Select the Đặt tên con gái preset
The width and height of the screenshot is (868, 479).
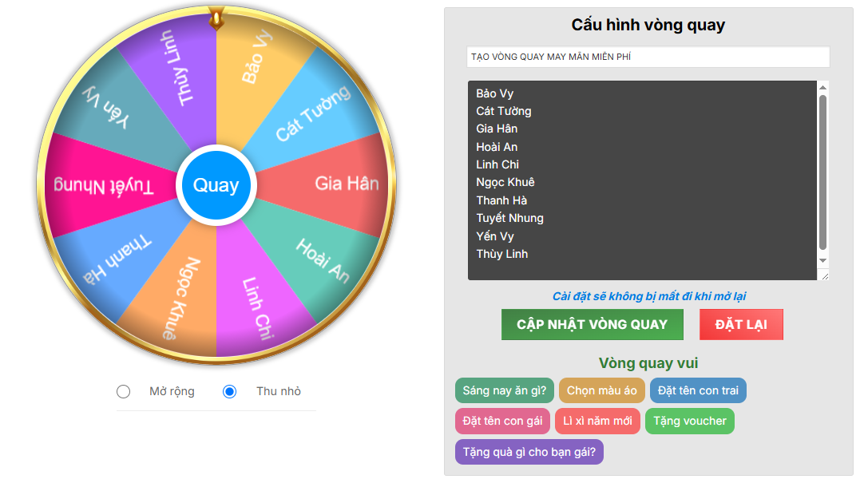click(502, 421)
